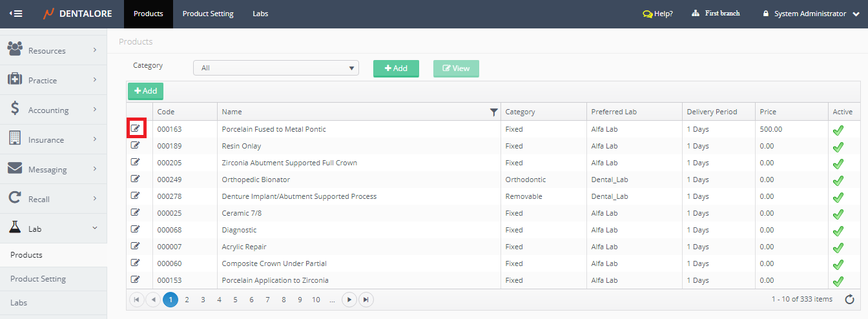The image size is (868, 319).
Task: Collapse the sidebar with hamburger icon
Action: 16,14
